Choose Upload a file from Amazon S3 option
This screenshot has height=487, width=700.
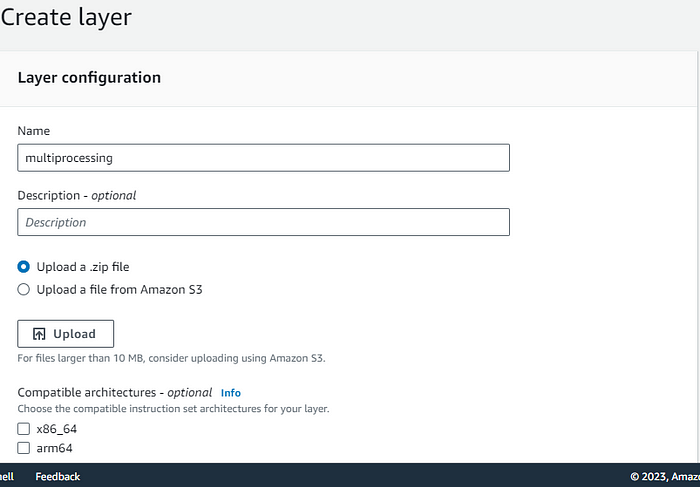24,290
